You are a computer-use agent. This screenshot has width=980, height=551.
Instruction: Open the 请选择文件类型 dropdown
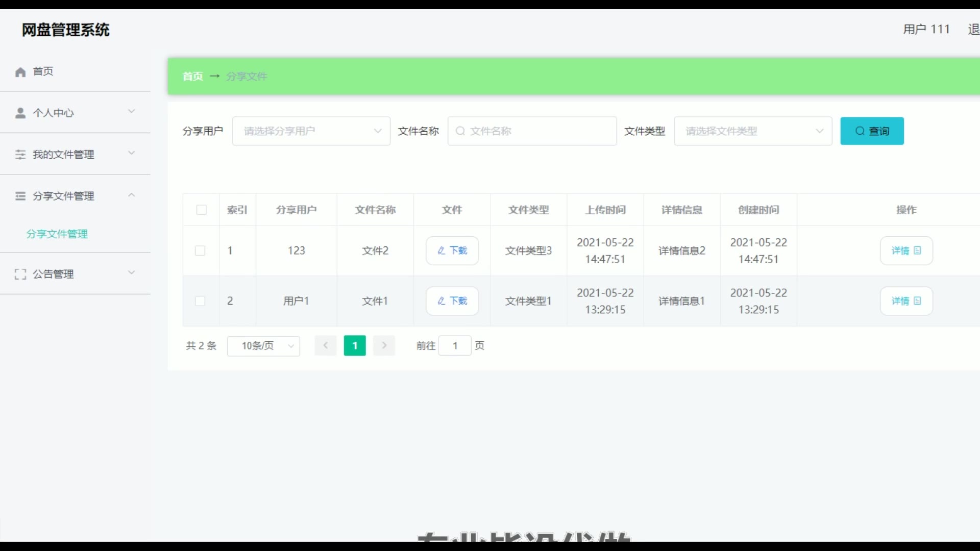click(753, 131)
